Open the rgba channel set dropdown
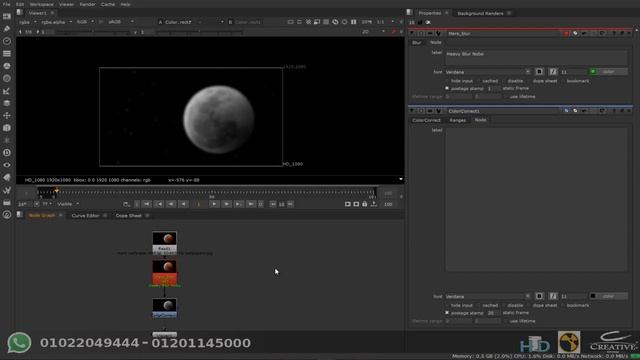 point(27,22)
